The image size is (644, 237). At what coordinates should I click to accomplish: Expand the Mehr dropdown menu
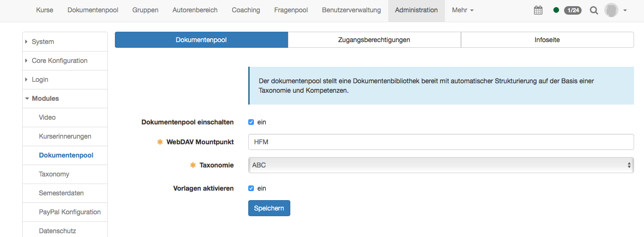(x=462, y=10)
